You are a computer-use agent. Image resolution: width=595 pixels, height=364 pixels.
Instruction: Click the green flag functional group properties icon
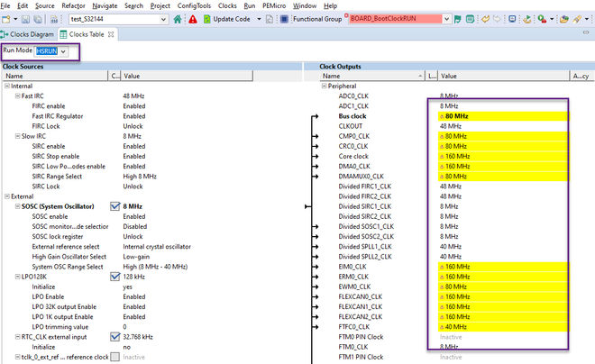[x=458, y=19]
